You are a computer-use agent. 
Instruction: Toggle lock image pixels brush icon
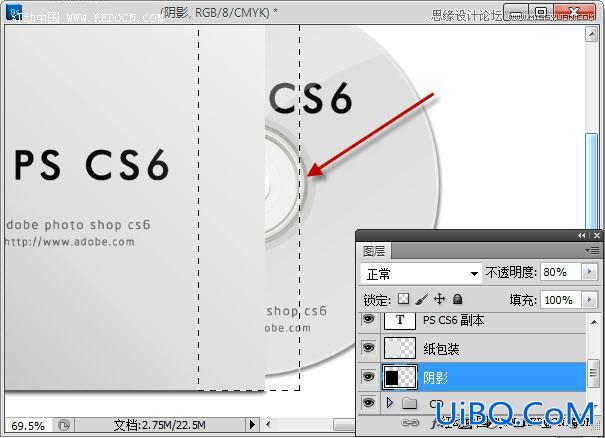click(x=422, y=299)
